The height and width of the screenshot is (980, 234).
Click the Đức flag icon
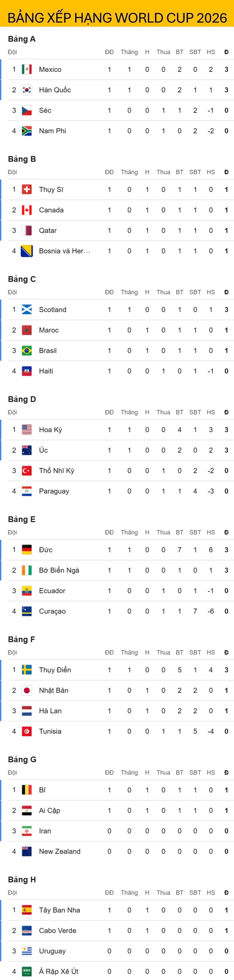[x=27, y=550]
